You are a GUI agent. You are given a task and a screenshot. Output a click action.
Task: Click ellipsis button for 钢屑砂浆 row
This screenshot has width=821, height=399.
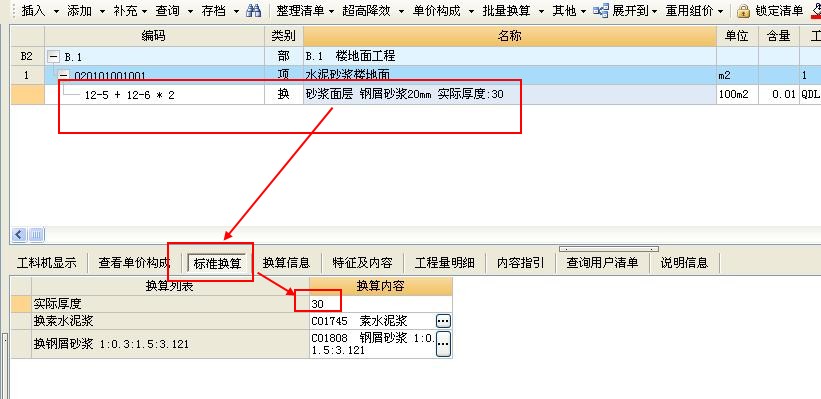(x=443, y=343)
